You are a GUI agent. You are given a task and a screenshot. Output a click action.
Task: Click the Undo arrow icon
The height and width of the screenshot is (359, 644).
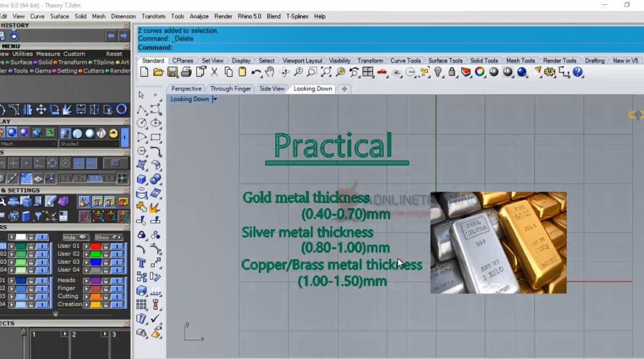(256, 72)
